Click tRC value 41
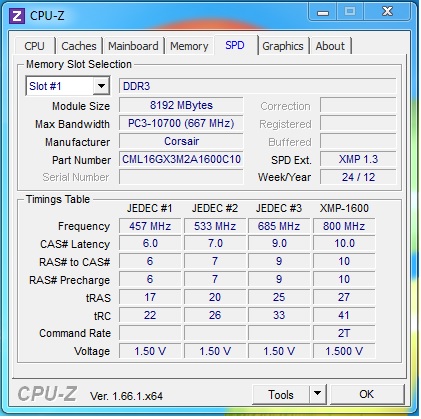Screen dimensions: 421x419 point(344,315)
